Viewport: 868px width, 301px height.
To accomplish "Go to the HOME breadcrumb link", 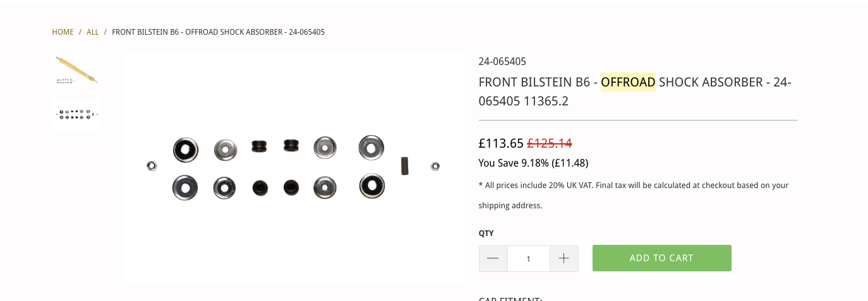I will [x=63, y=32].
